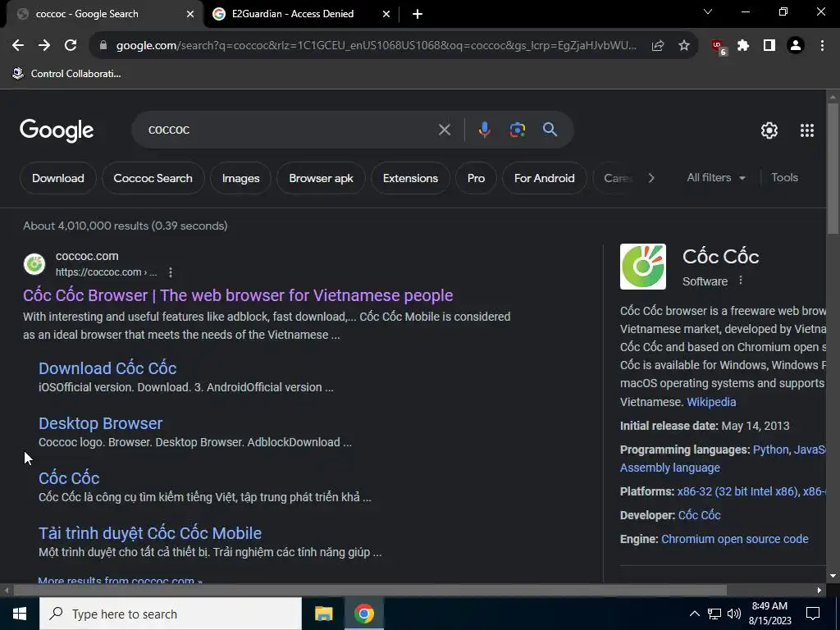The height and width of the screenshot is (630, 840).
Task: Select the Extensions filter chip
Action: click(410, 178)
